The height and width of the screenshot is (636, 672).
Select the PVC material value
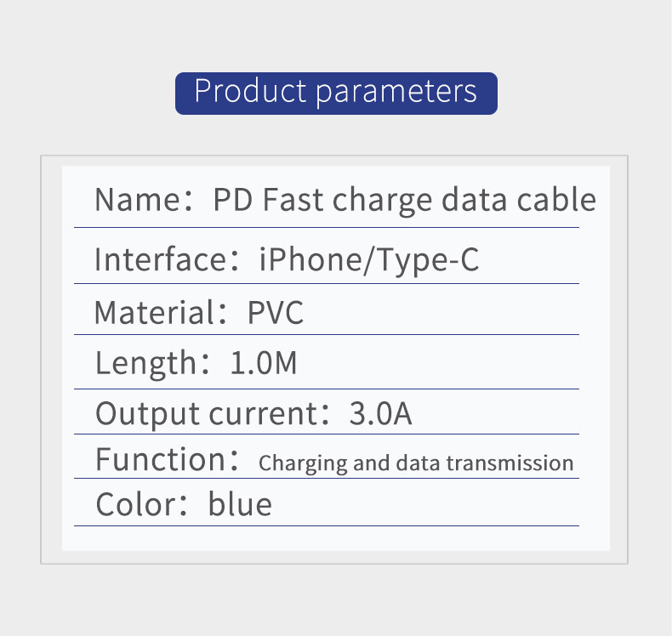275,313
